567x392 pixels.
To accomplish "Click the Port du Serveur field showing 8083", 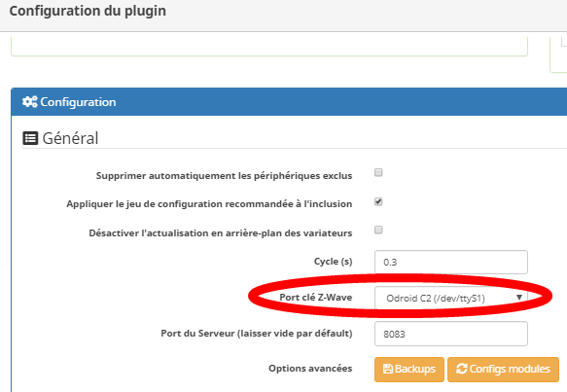I will coord(451,334).
